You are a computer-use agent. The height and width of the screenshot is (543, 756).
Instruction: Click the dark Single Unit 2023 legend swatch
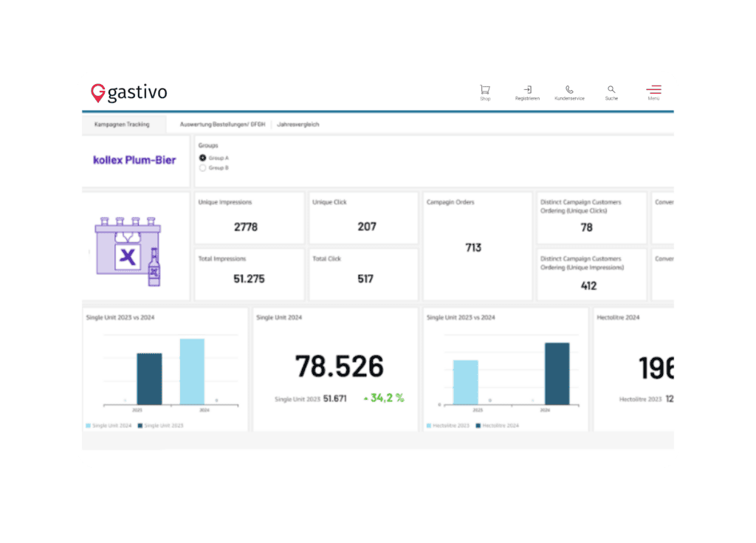(x=140, y=426)
